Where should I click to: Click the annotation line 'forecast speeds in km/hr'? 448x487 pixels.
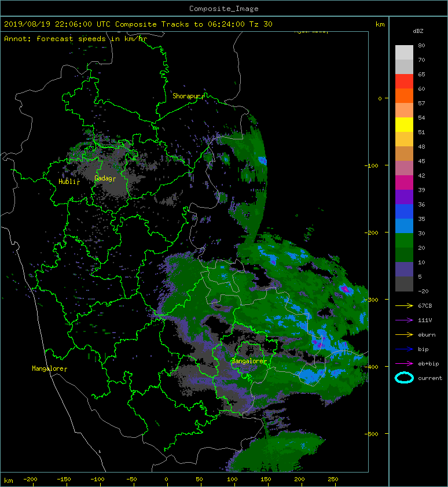[91, 39]
